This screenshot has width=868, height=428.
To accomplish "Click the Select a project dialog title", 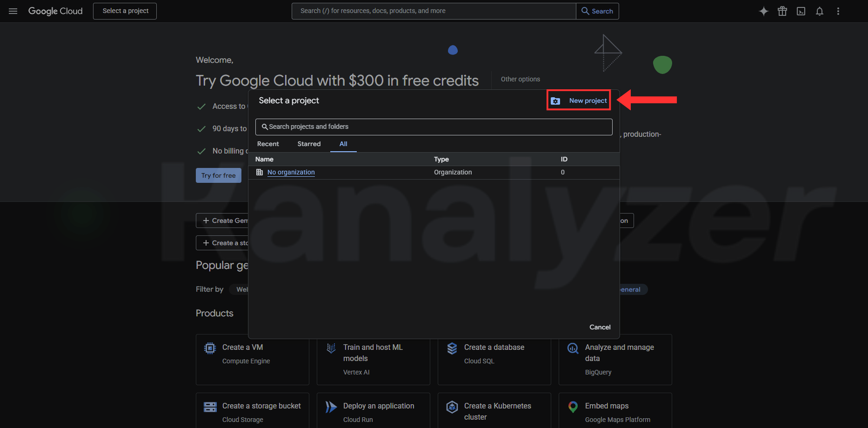I will (289, 100).
